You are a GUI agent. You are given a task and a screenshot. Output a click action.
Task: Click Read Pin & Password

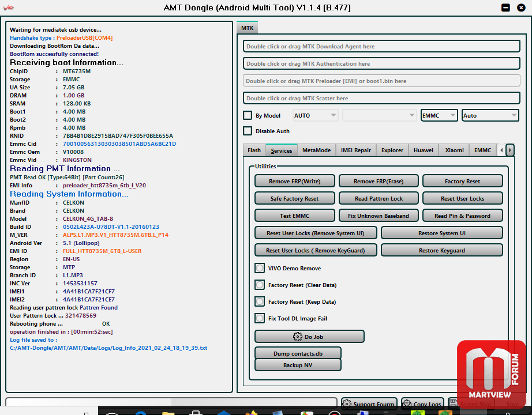tap(462, 216)
